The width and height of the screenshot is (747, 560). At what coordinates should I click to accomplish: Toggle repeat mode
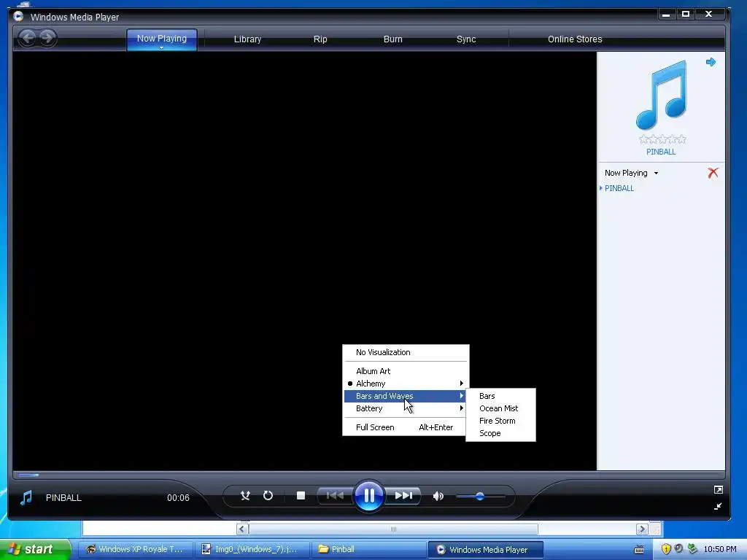tap(268, 496)
